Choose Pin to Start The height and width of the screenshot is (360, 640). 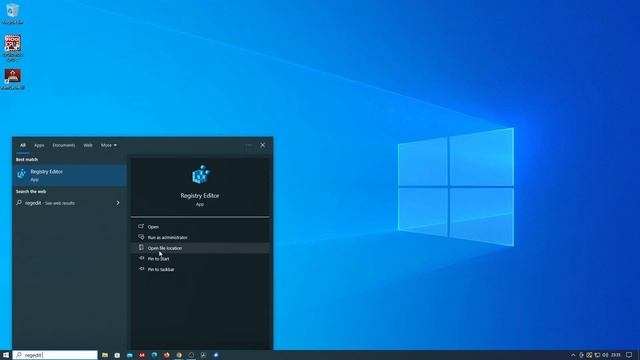coord(200,259)
